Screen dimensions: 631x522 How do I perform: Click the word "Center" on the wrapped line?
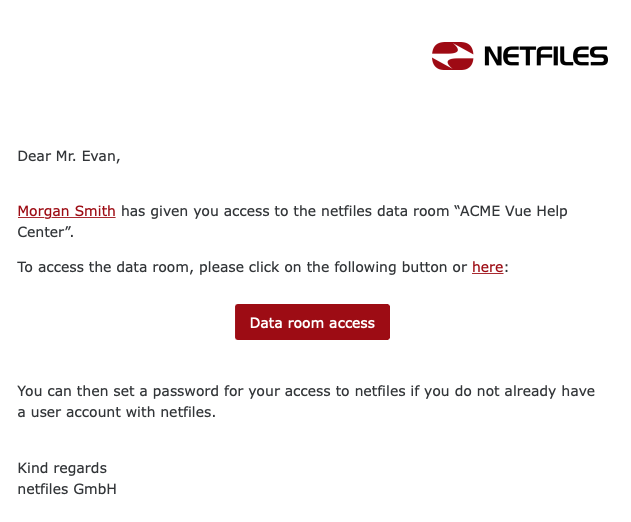click(x=41, y=232)
